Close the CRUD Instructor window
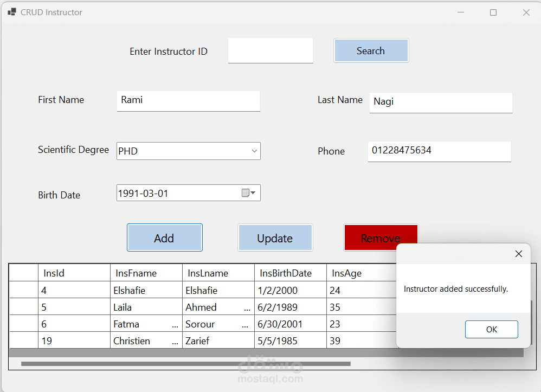Image resolution: width=541 pixels, height=392 pixels. tap(526, 12)
